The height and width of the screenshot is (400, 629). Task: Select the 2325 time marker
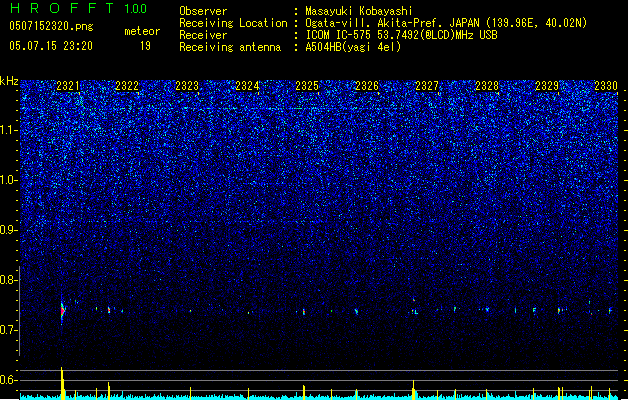tap(307, 86)
